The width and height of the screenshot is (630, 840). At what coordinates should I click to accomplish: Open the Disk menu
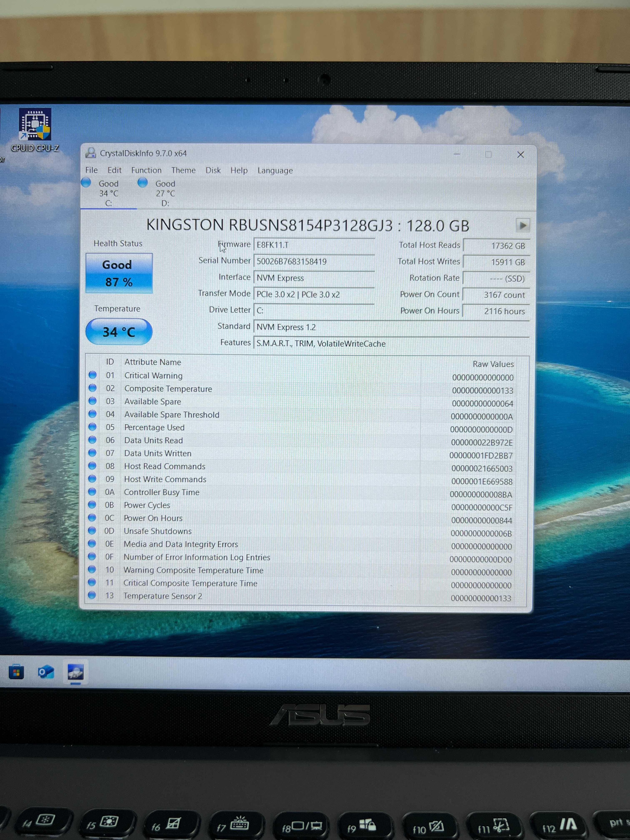(x=213, y=170)
